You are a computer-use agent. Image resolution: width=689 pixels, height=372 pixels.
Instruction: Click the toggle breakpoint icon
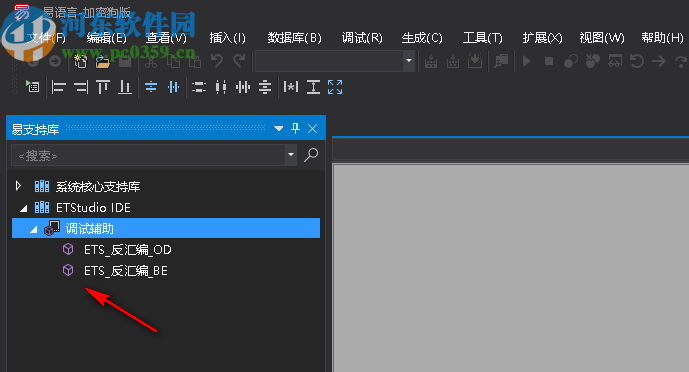[x=570, y=61]
